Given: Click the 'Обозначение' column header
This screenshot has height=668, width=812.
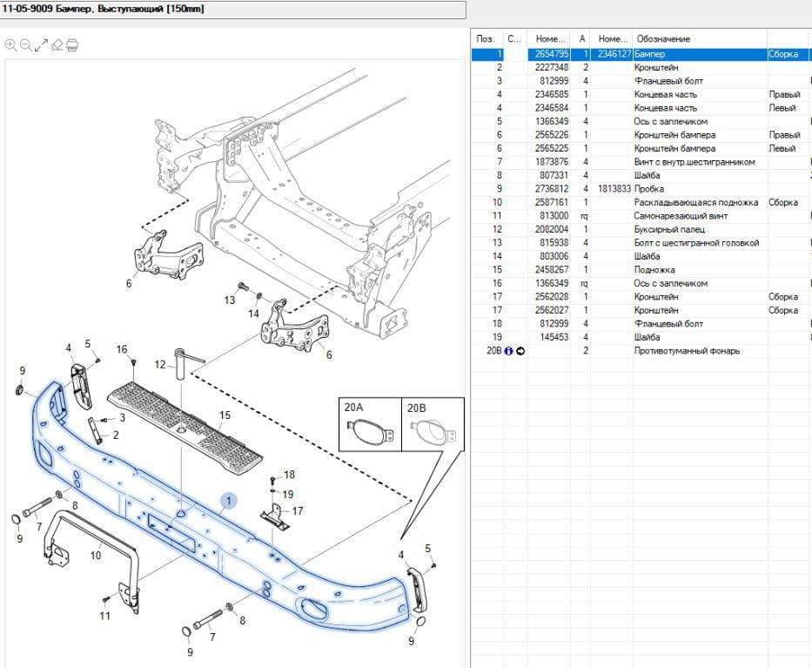Looking at the screenshot, I should tap(663, 39).
